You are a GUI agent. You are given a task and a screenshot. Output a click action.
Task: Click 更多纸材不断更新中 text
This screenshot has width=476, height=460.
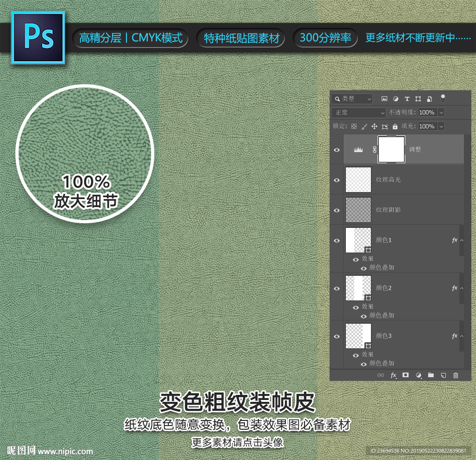pos(418,38)
